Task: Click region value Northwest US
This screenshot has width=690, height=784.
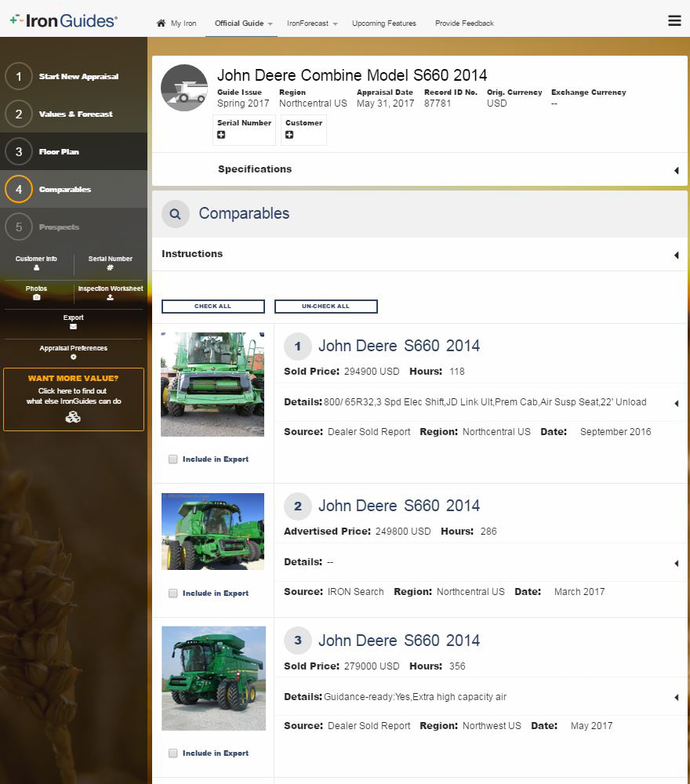Action: pos(492,726)
